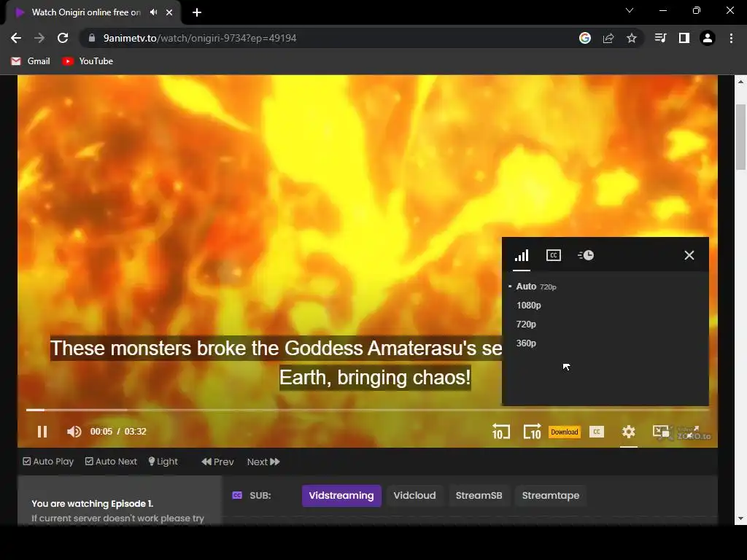Viewport: 747px width, 560px height.
Task: Switch to the subtitles tab in settings panel
Action: coord(554,256)
